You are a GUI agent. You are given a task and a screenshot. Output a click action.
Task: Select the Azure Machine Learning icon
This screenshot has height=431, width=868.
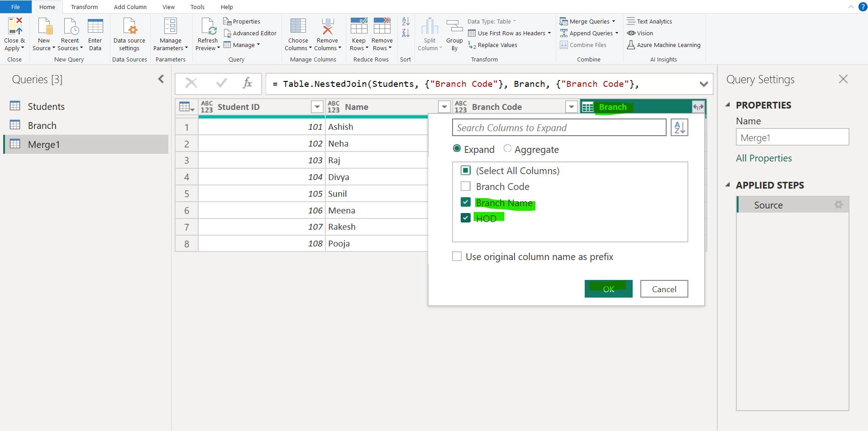point(631,45)
